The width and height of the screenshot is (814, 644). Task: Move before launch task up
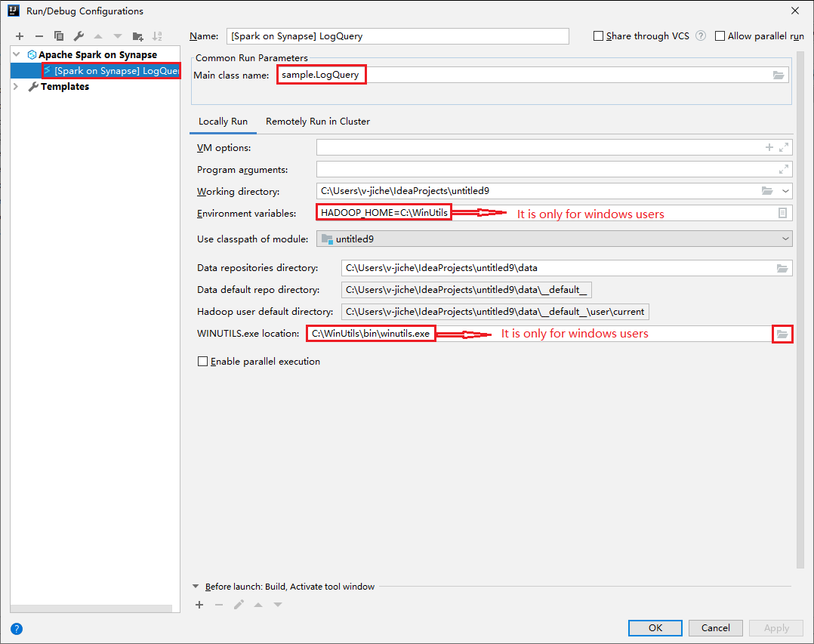tap(258, 605)
